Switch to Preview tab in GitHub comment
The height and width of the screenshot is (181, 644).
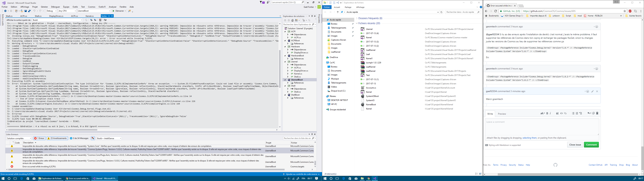(502, 114)
